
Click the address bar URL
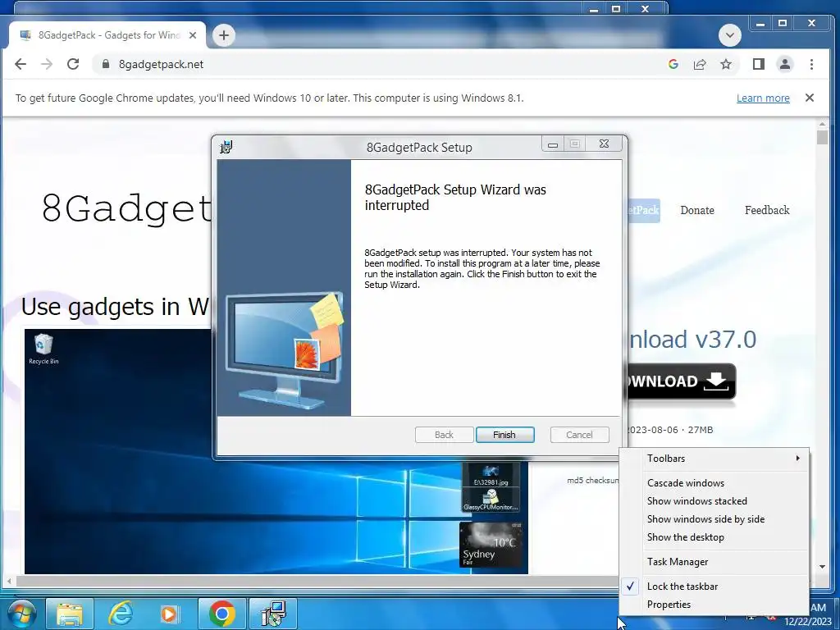click(161, 64)
